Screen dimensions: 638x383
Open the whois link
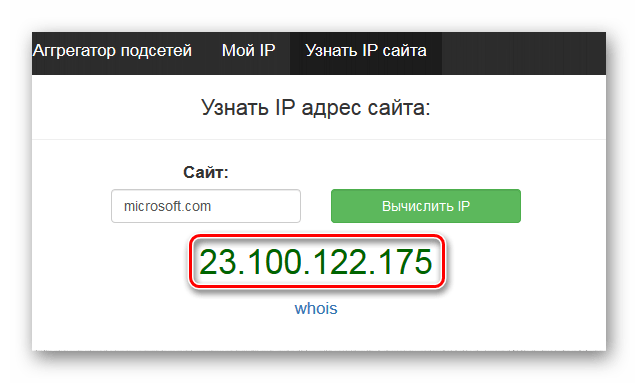tap(316, 309)
